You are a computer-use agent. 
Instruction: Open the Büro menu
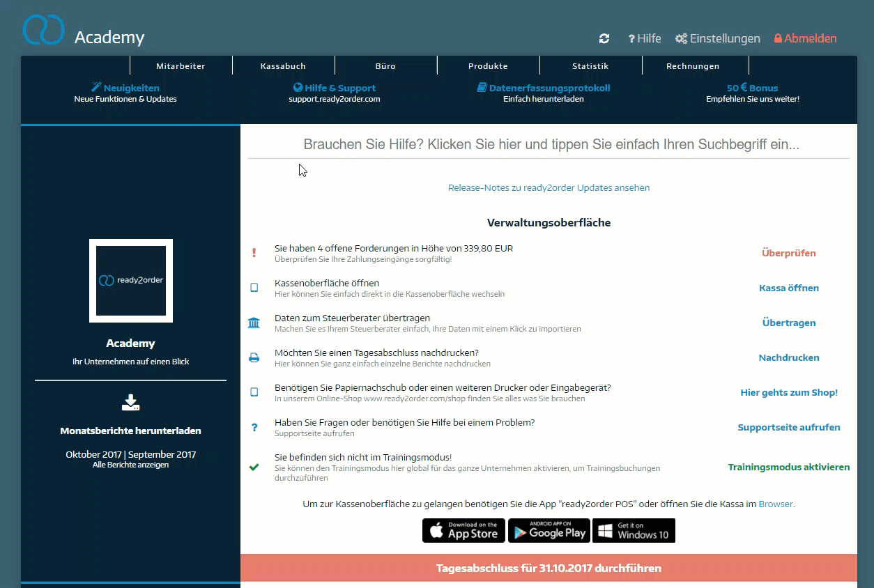(385, 66)
